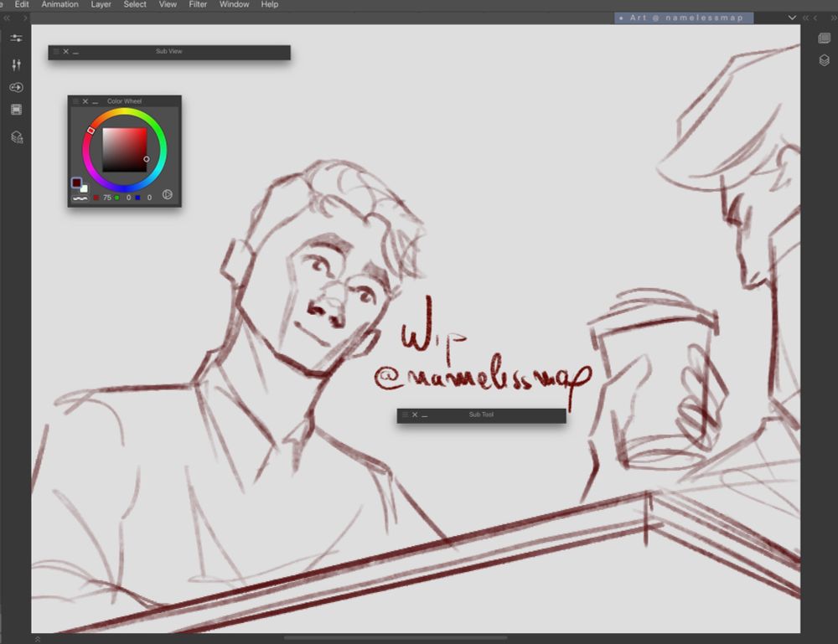Open the Edit menu
The image size is (838, 644).
(22, 4)
